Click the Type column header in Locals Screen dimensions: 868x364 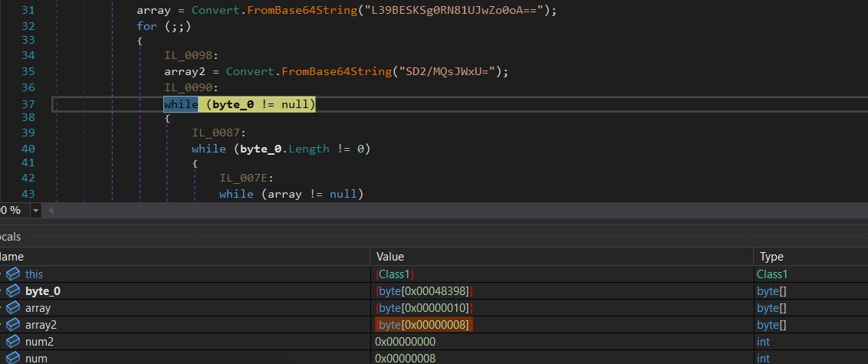point(771,257)
